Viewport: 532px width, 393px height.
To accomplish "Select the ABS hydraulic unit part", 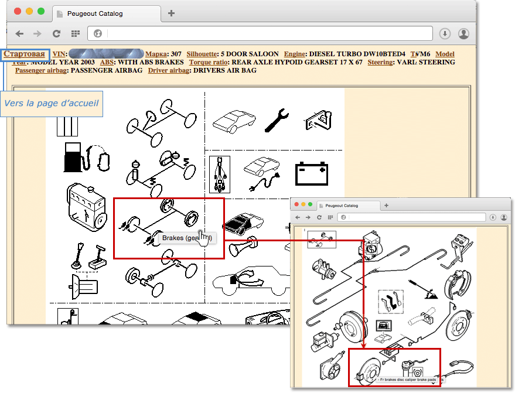I will click(x=370, y=245).
